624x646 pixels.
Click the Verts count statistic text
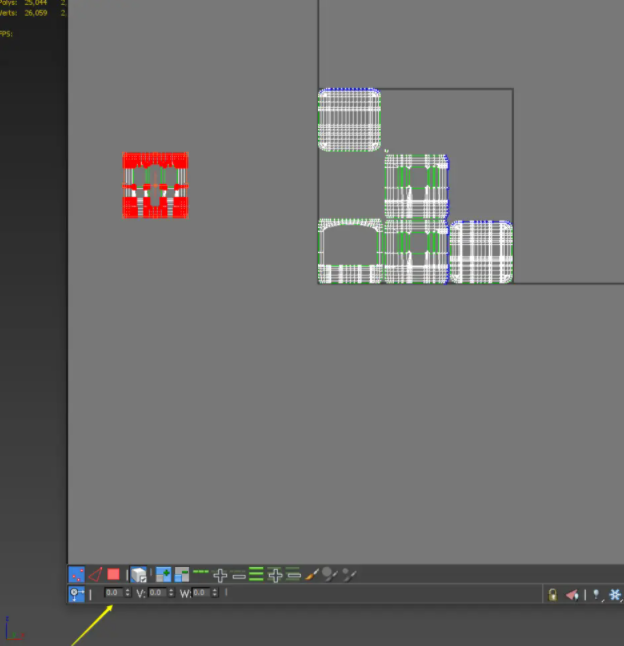tap(24, 13)
